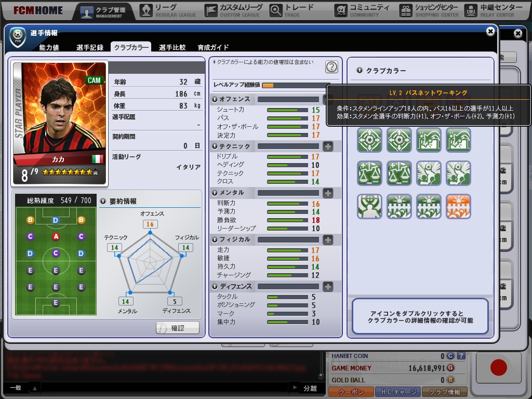Screen dimensions: 532x399
Task: Open トレード Trade menu
Action: click(x=292, y=11)
